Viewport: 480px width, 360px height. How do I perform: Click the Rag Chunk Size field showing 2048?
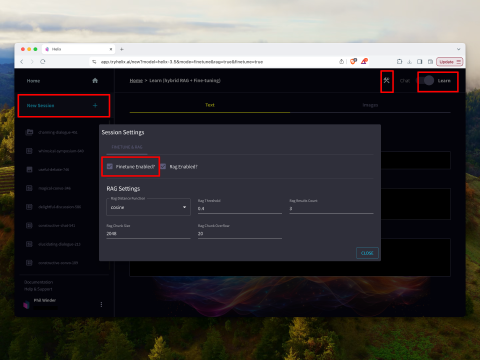[148, 233]
